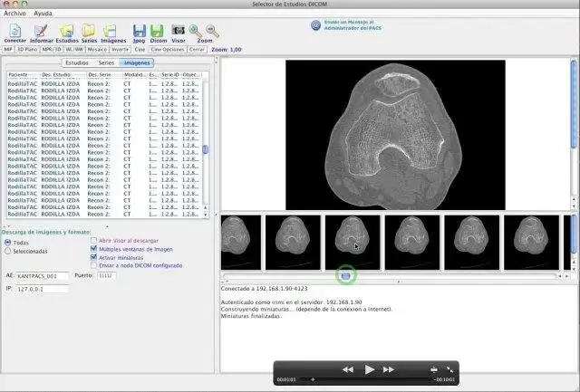
Task: Click the MPR/3D button
Action: point(52,50)
